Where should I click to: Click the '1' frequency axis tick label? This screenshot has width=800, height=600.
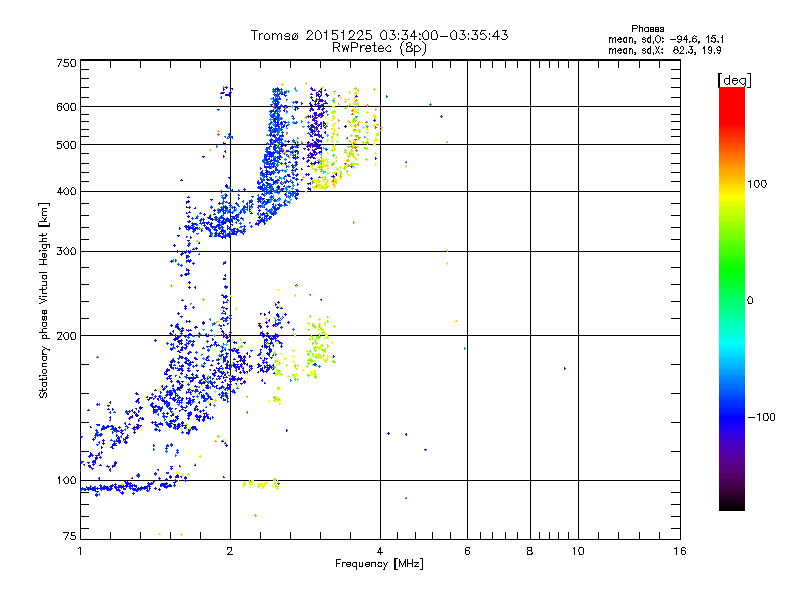click(80, 551)
